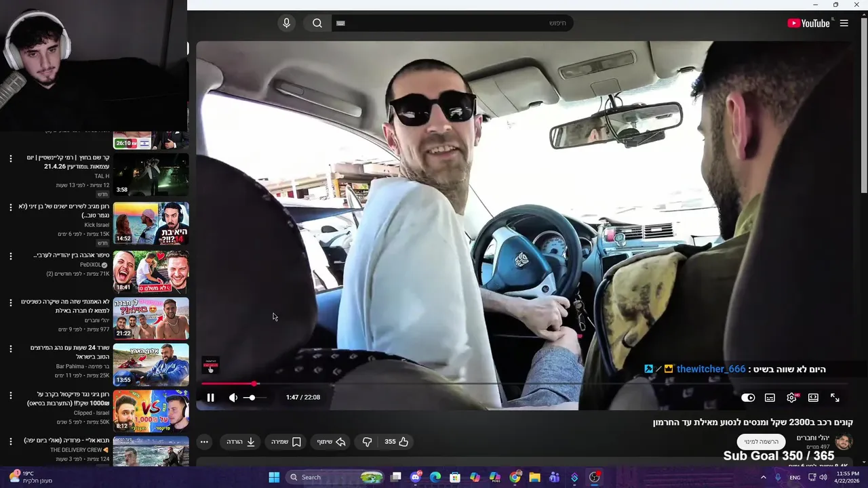Open Task View on the taskbar
This screenshot has width=868, height=488.
coord(396,477)
